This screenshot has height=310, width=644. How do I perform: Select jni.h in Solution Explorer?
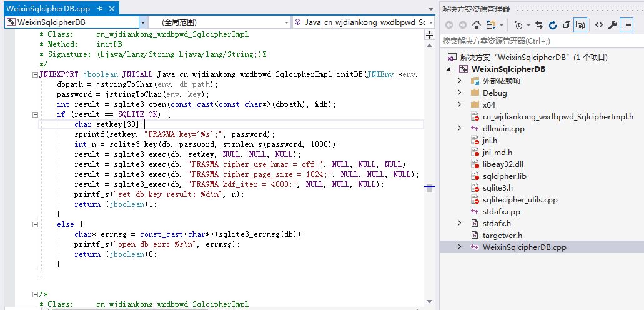490,140
